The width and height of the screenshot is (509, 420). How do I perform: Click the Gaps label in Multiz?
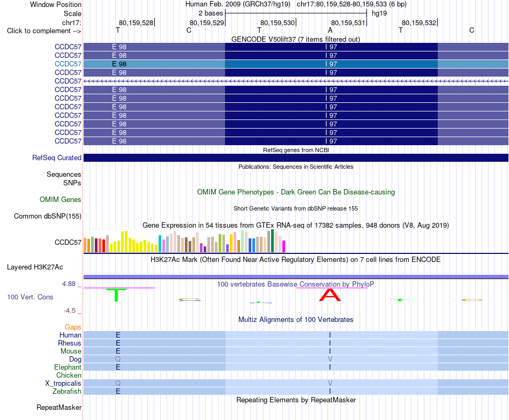point(73,327)
